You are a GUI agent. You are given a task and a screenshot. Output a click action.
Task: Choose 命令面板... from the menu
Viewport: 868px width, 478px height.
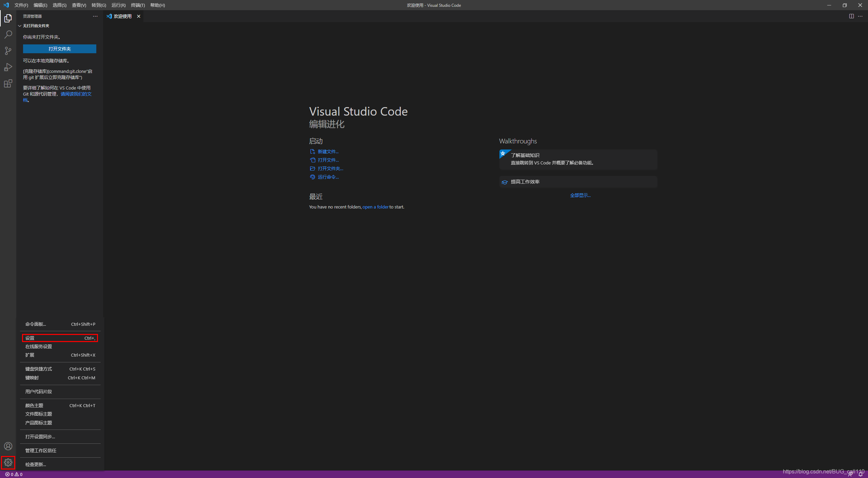pos(60,324)
